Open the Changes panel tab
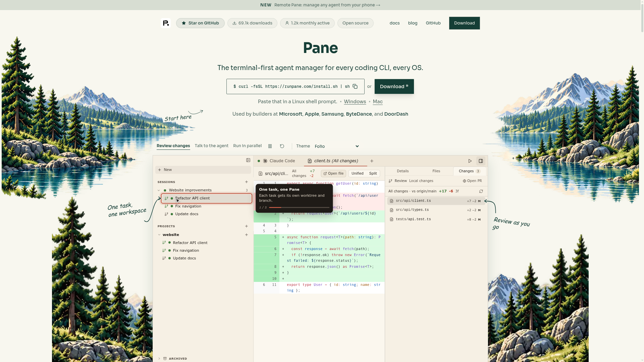This screenshot has width=644, height=362. click(470, 171)
